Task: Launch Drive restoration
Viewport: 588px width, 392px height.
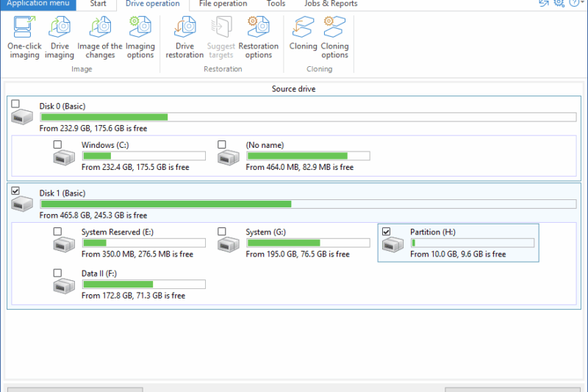Action: click(184, 38)
